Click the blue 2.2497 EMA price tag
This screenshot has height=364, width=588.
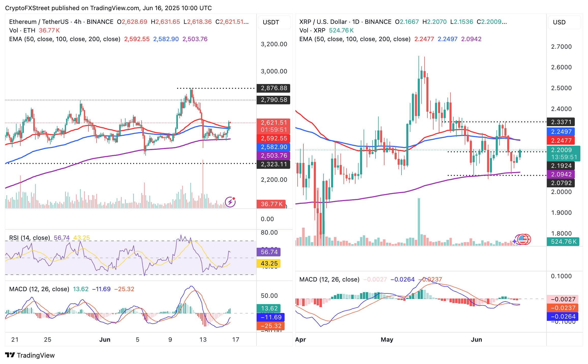pos(561,132)
